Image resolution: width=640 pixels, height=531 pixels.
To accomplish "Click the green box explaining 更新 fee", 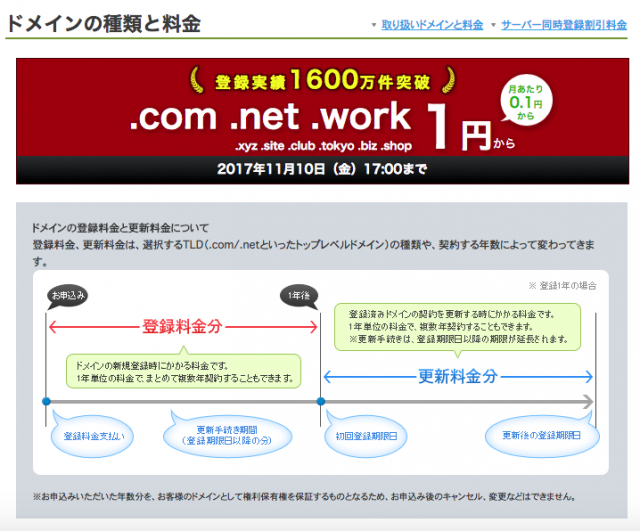I will (458, 327).
